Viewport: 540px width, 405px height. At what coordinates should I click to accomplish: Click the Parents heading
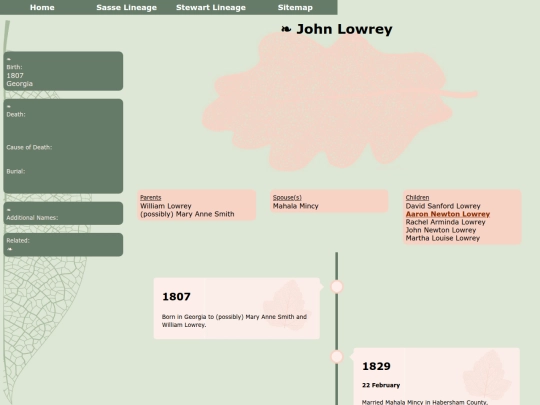coord(150,197)
